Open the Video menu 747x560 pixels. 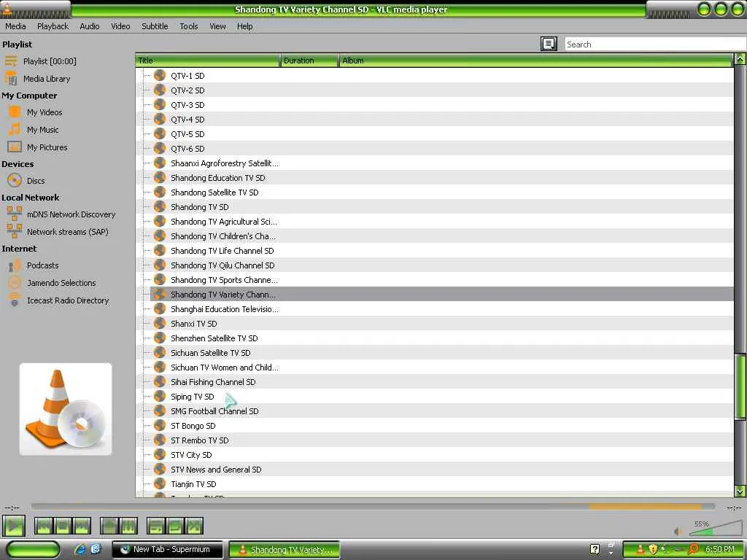coord(120,26)
